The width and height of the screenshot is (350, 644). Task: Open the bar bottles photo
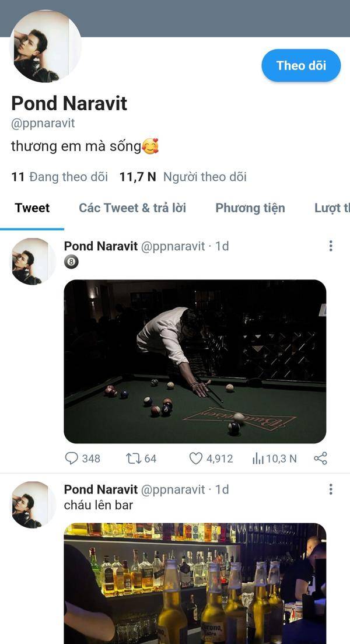point(195,583)
